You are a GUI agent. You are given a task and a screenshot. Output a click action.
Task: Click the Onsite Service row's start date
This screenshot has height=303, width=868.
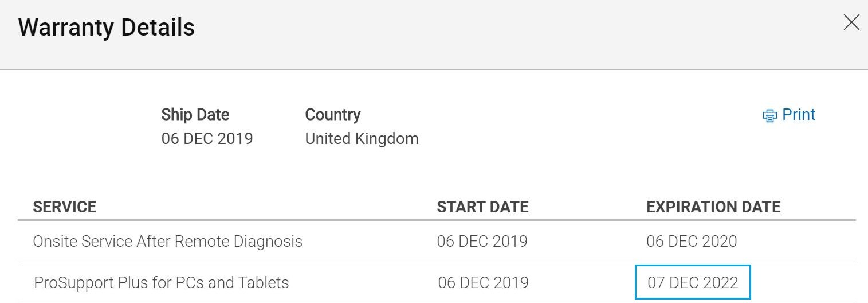pyautogui.click(x=482, y=241)
